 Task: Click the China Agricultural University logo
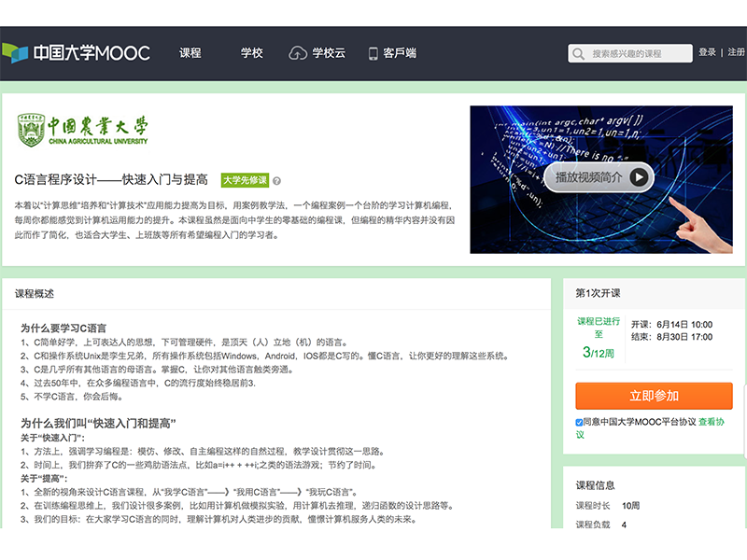[x=82, y=130]
